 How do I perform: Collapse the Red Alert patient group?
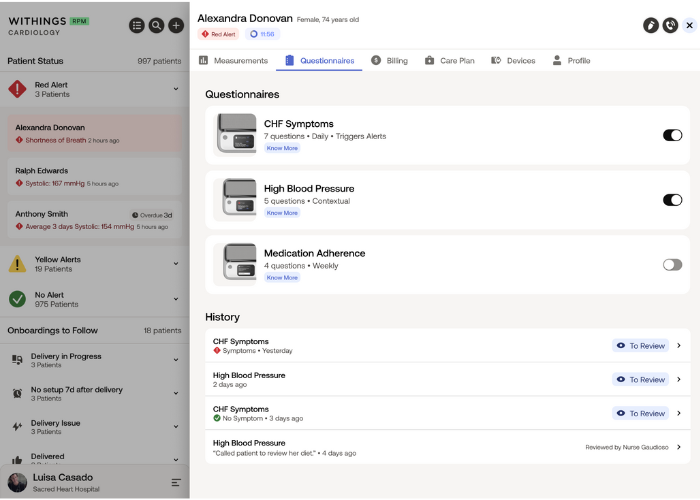176,90
